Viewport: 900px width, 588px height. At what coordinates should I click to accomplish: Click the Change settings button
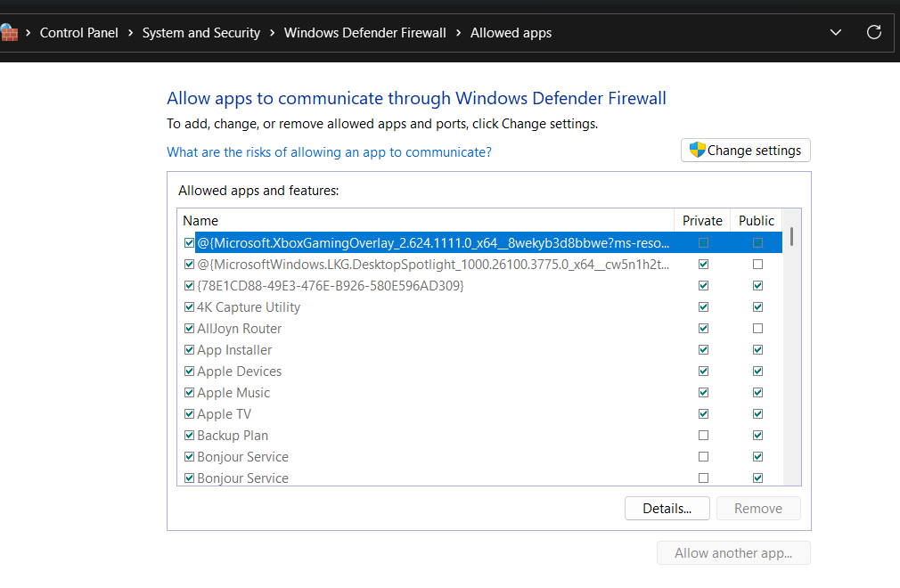[x=746, y=151]
